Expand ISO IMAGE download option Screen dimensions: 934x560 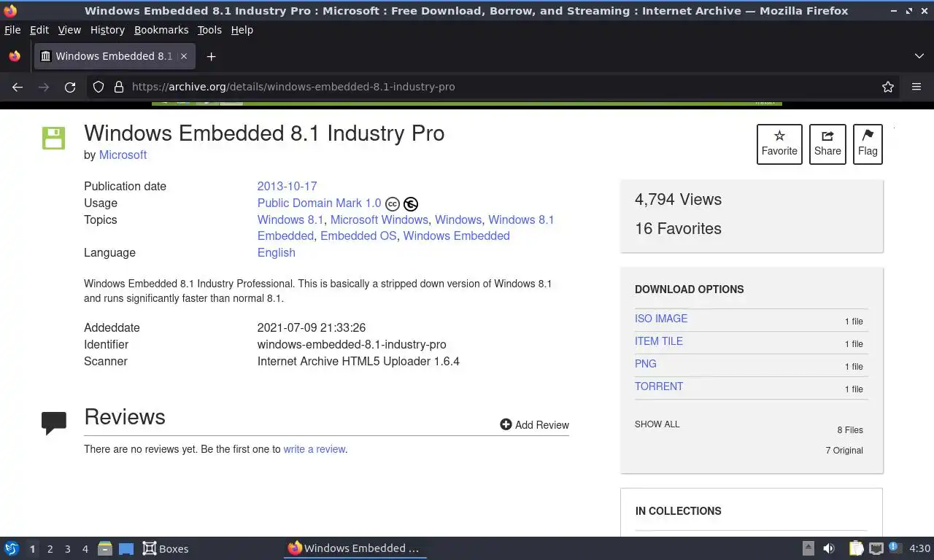tap(661, 319)
